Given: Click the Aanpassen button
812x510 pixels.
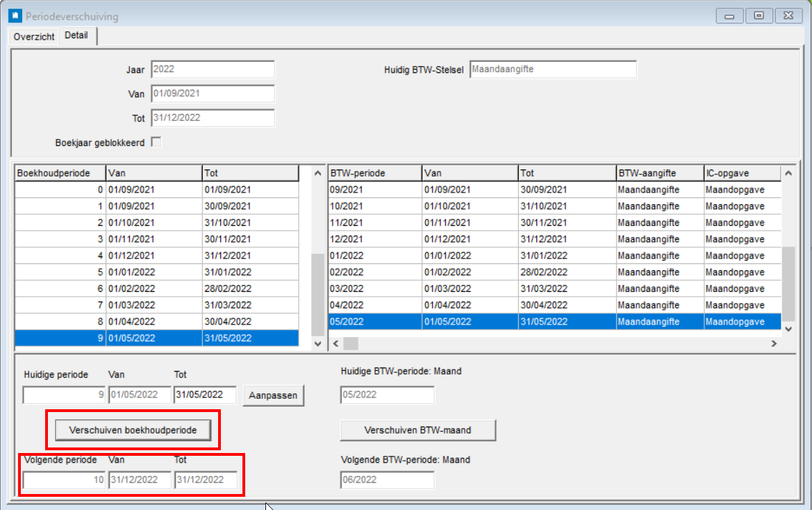Looking at the screenshot, I should 273,395.
